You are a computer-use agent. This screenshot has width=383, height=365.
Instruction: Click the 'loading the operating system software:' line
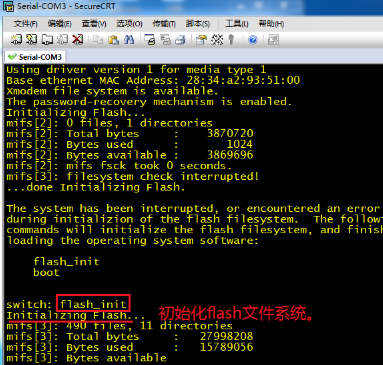132,241
